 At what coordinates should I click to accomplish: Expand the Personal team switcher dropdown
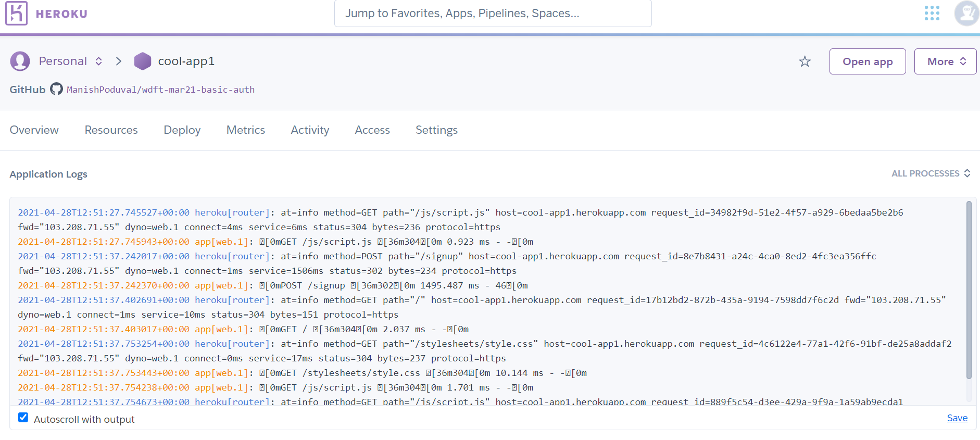click(x=98, y=61)
